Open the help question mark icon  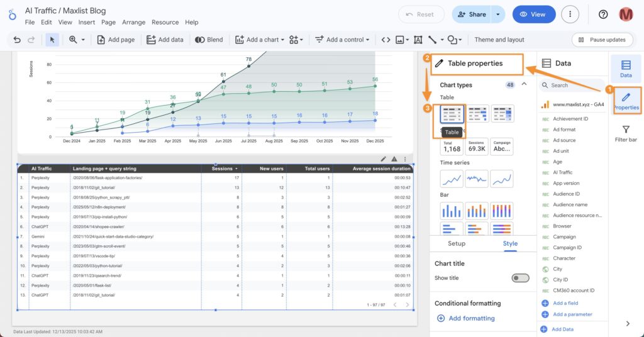coord(603,14)
